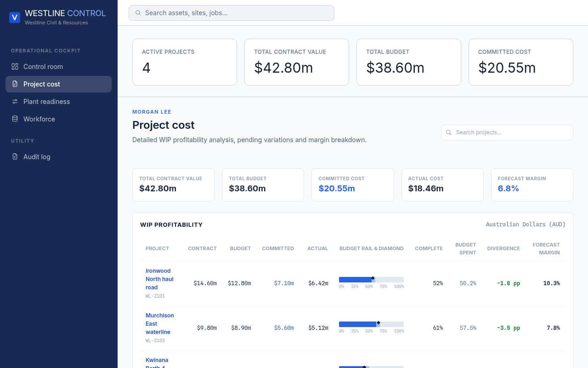Screen dimensions: 588x368
Task: Open Ironwood North haul road project
Action: [159, 279]
